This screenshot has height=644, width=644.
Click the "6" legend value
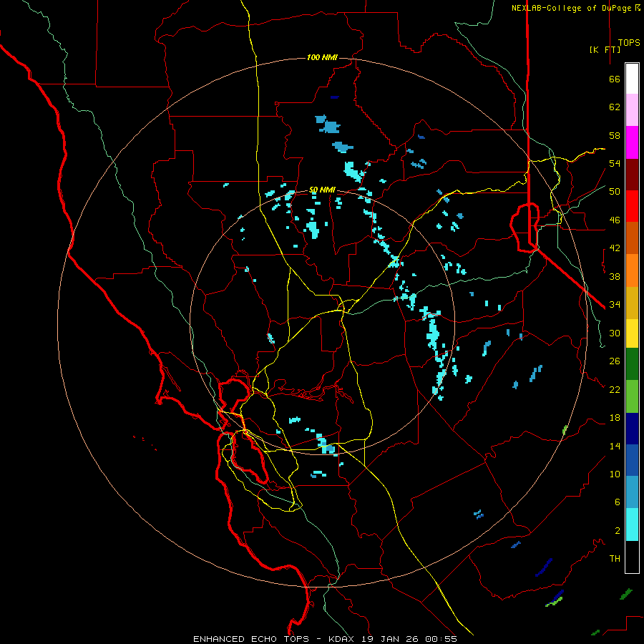(618, 502)
